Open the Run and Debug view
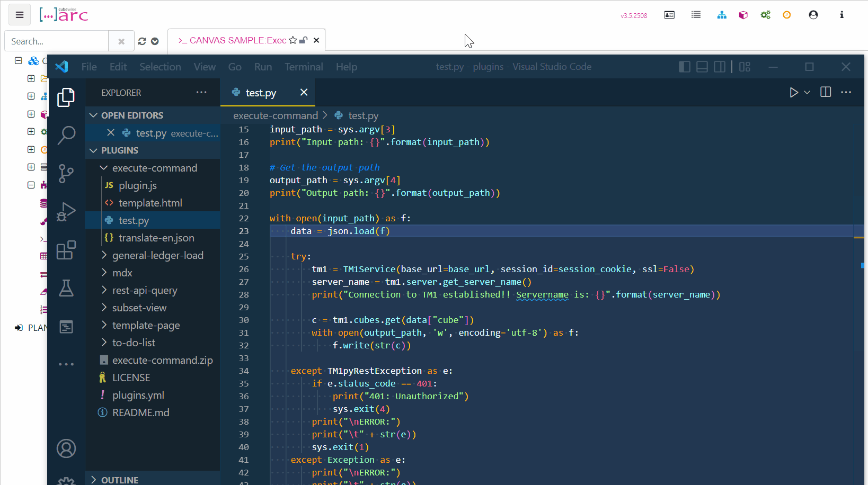This screenshot has height=485, width=868. (x=66, y=211)
